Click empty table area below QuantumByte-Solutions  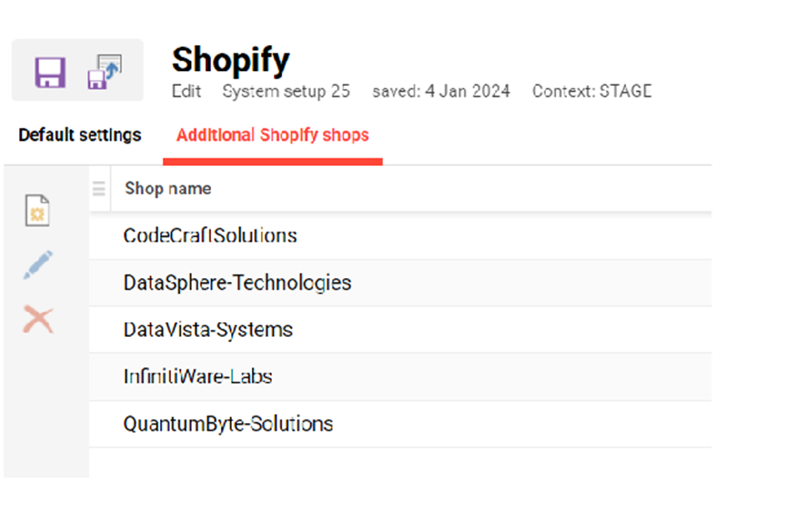400,463
